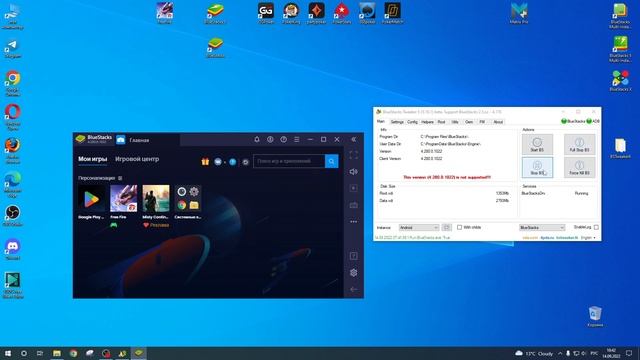Open Google Chrome desktop shortcut
Screen dimensions: 640x360
click(13, 83)
